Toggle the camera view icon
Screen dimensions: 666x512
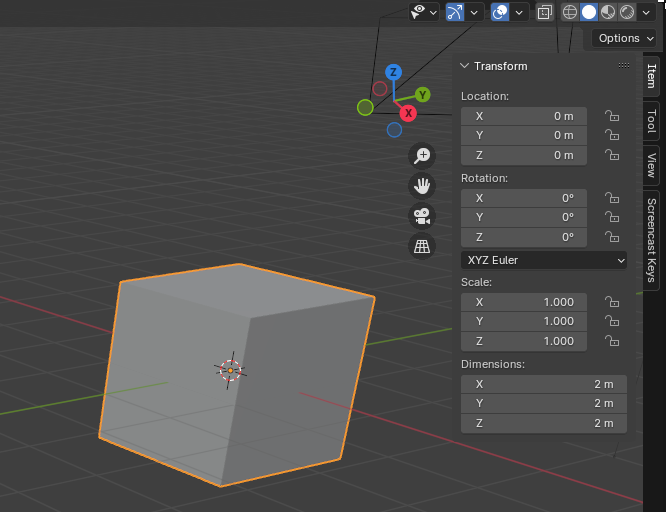[422, 216]
